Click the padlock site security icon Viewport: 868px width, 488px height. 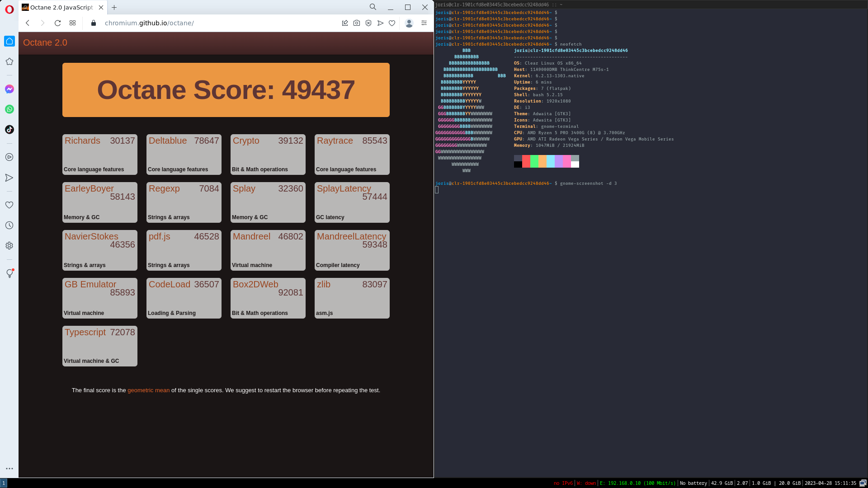point(94,23)
